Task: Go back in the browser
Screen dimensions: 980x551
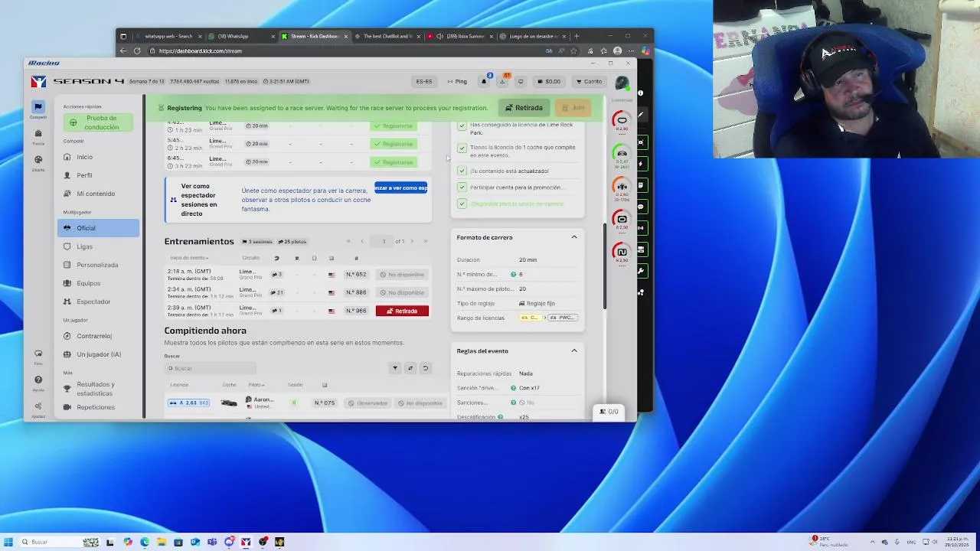Action: (x=123, y=51)
